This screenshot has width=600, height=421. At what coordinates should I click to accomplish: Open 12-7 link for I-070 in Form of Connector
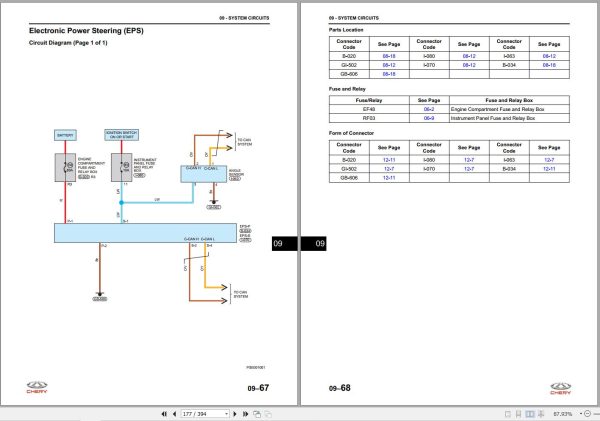(469, 169)
